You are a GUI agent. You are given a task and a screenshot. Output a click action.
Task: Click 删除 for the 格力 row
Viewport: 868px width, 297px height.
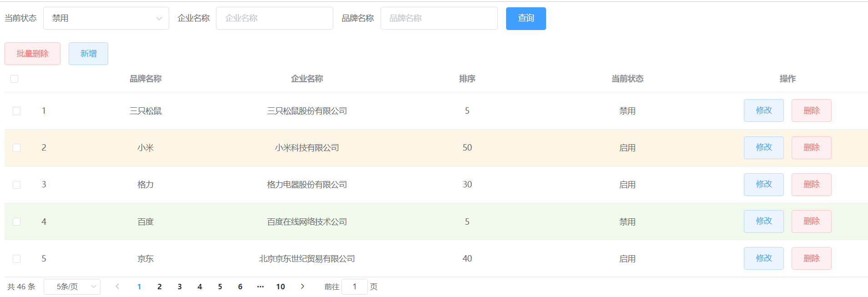tap(812, 185)
